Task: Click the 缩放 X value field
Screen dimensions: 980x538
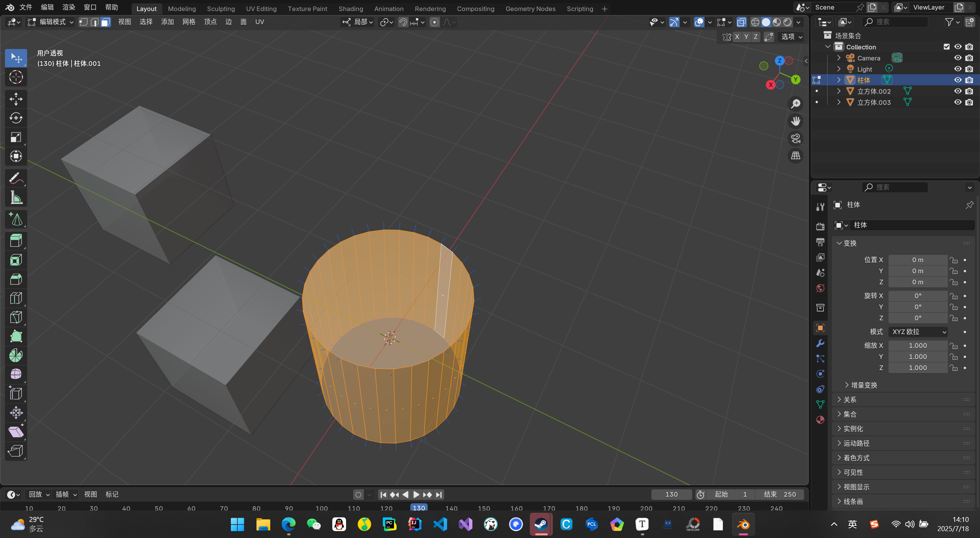Action: point(917,346)
